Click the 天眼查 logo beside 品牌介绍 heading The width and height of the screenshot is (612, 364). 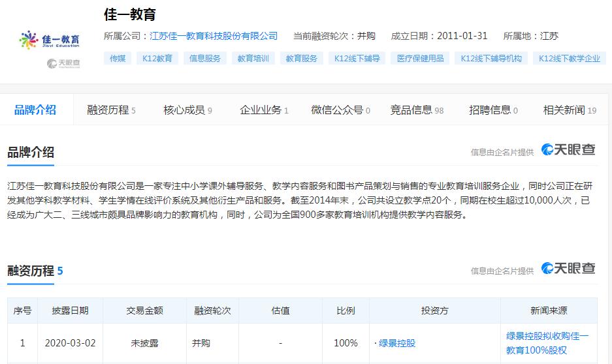[568, 149]
